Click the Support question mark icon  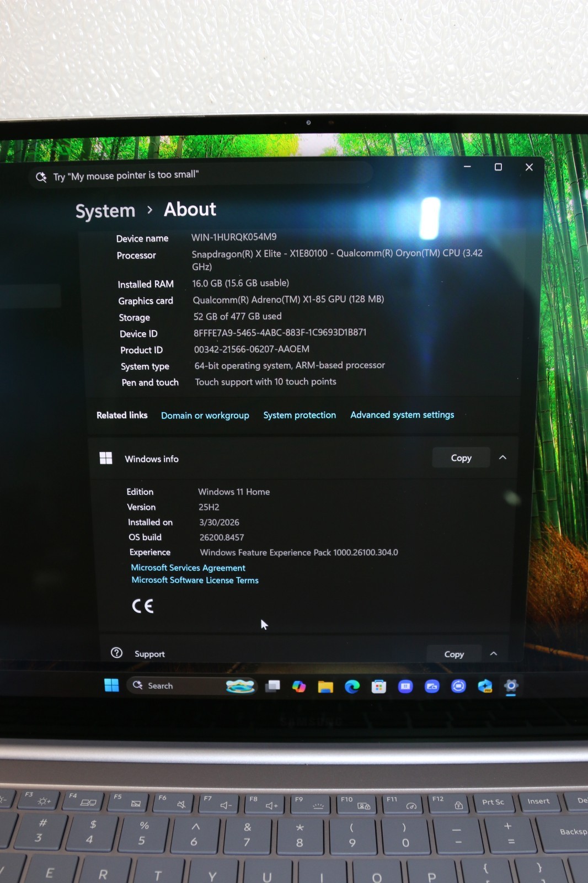coord(116,653)
